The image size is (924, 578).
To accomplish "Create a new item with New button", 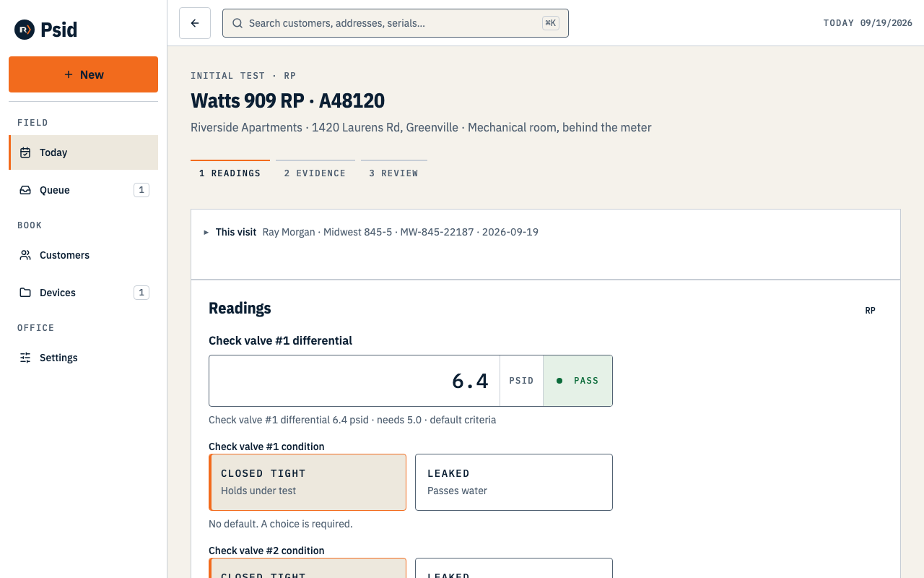I will (83, 74).
